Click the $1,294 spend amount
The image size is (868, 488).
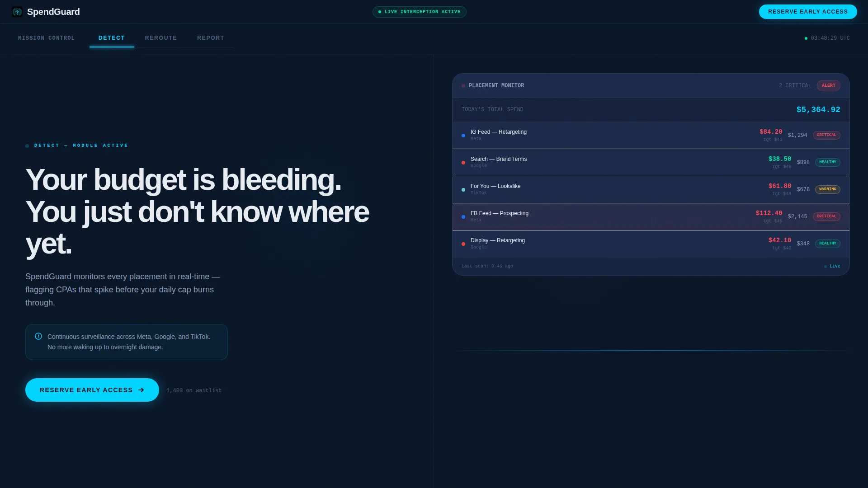[x=797, y=135]
